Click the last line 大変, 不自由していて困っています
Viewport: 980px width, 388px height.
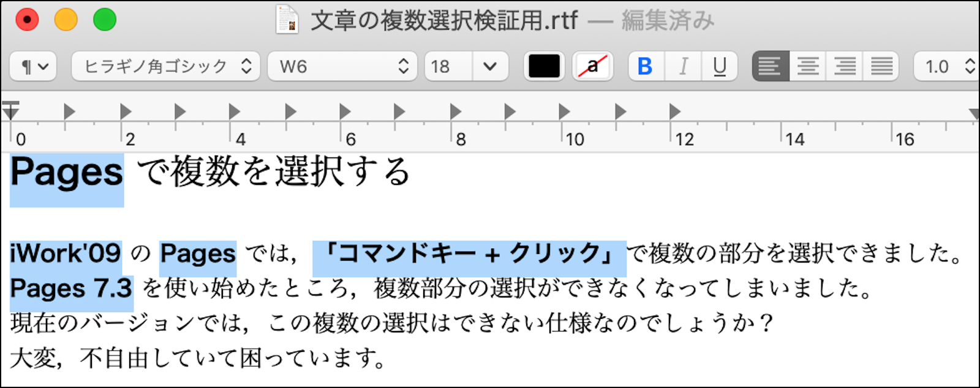pos(198,358)
